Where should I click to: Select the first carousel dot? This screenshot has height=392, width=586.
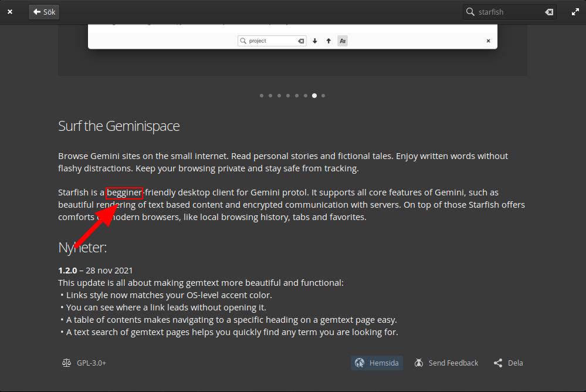[261, 95]
